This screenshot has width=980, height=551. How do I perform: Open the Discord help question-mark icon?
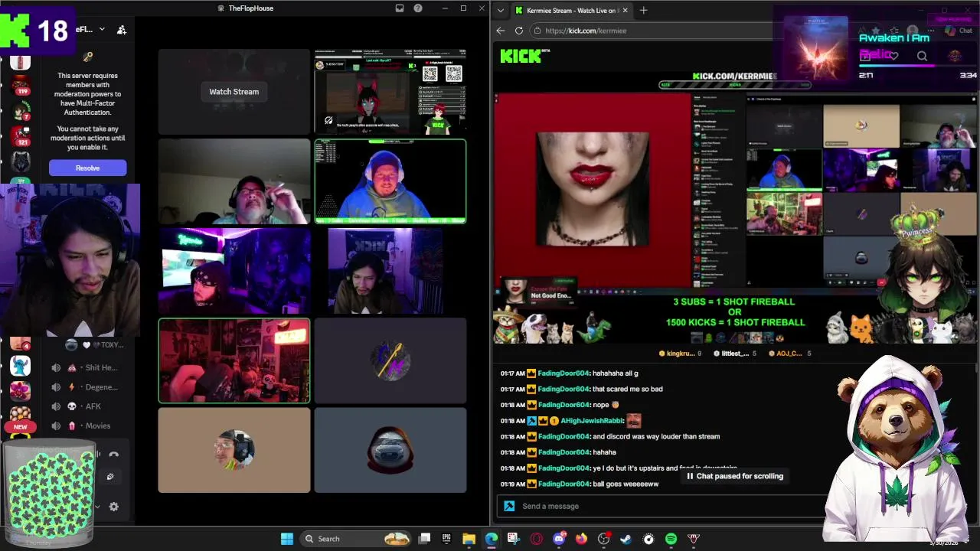pos(418,8)
